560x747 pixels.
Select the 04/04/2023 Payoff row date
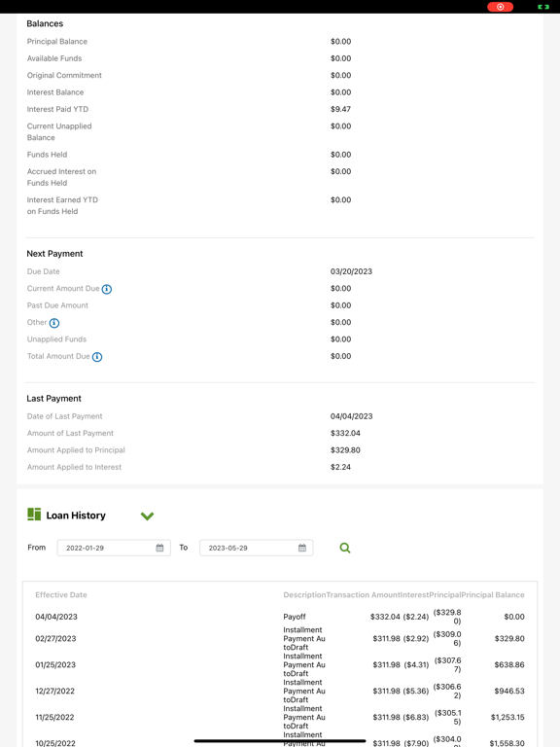pyautogui.click(x=56, y=617)
